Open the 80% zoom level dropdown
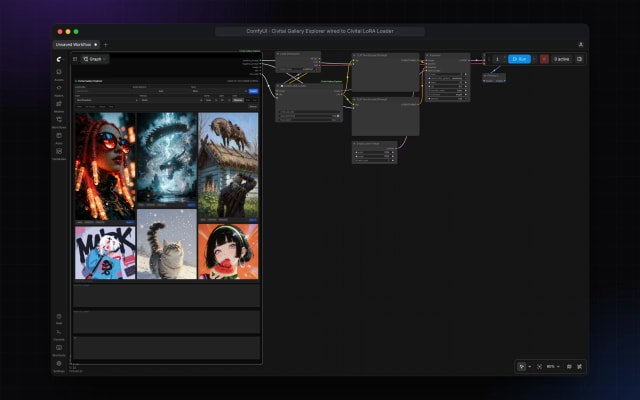 (x=553, y=367)
